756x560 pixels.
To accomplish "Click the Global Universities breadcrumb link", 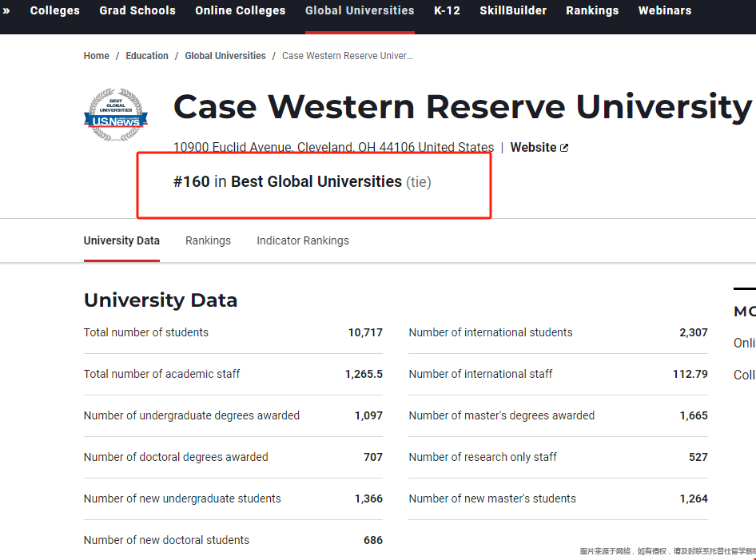I will (x=225, y=56).
